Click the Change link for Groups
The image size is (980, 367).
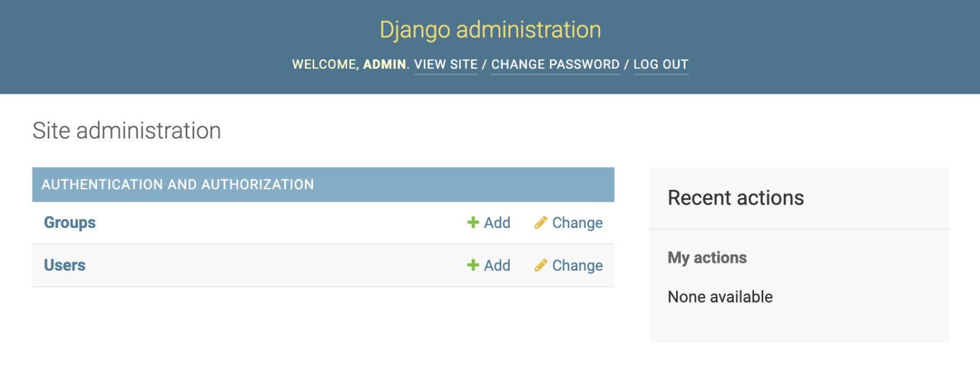(577, 222)
